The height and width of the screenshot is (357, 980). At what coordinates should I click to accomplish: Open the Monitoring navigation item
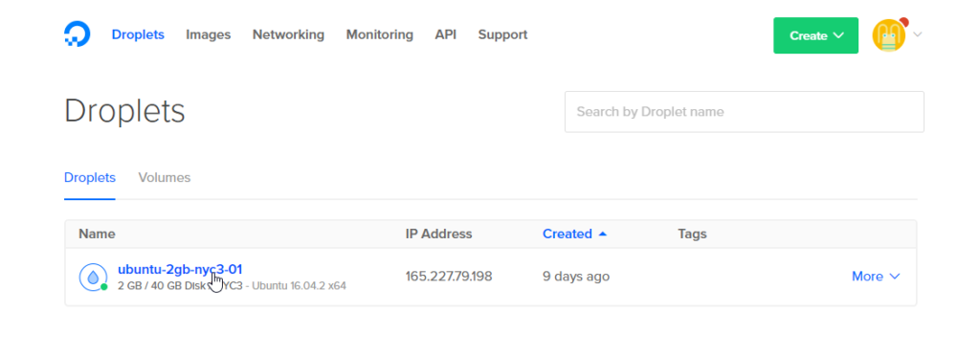coord(379,35)
